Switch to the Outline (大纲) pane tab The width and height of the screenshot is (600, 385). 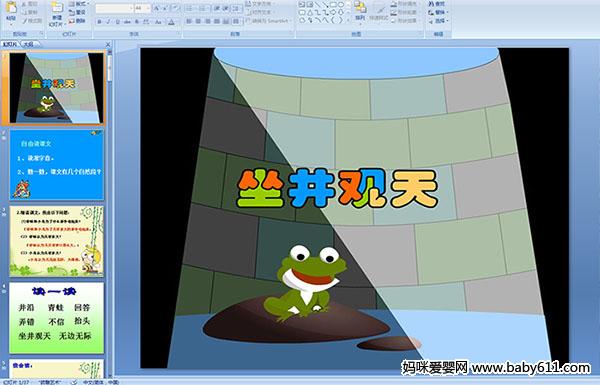coord(29,44)
